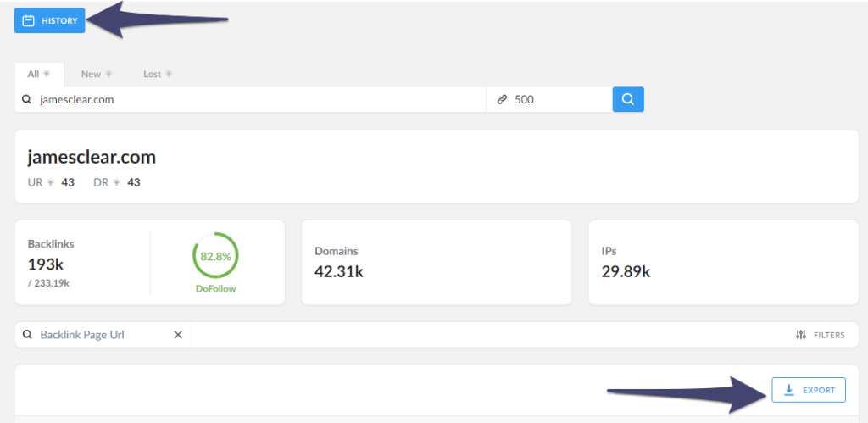This screenshot has height=423, width=868.
Task: Select the UR value 43
Action: pos(68,182)
